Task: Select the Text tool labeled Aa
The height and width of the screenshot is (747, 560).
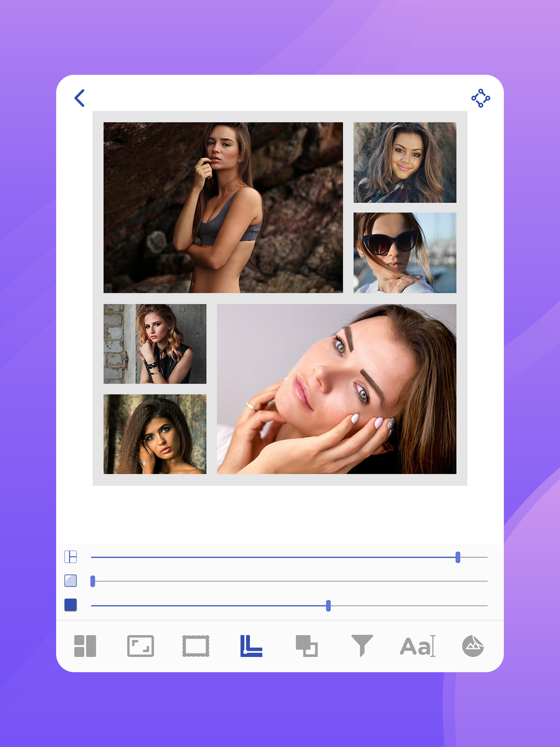Action: pyautogui.click(x=418, y=646)
